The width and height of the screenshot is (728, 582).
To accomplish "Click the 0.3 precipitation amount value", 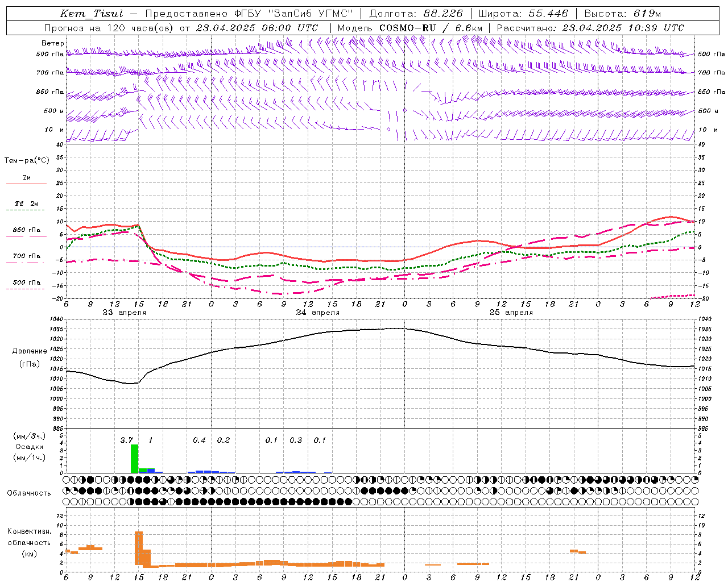I will point(296,440).
